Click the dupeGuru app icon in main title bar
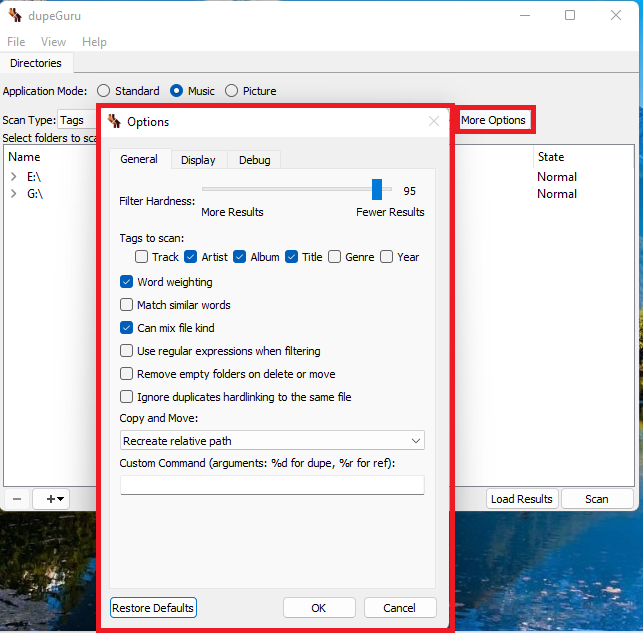Screen dimensions: 643x633 tap(15, 15)
